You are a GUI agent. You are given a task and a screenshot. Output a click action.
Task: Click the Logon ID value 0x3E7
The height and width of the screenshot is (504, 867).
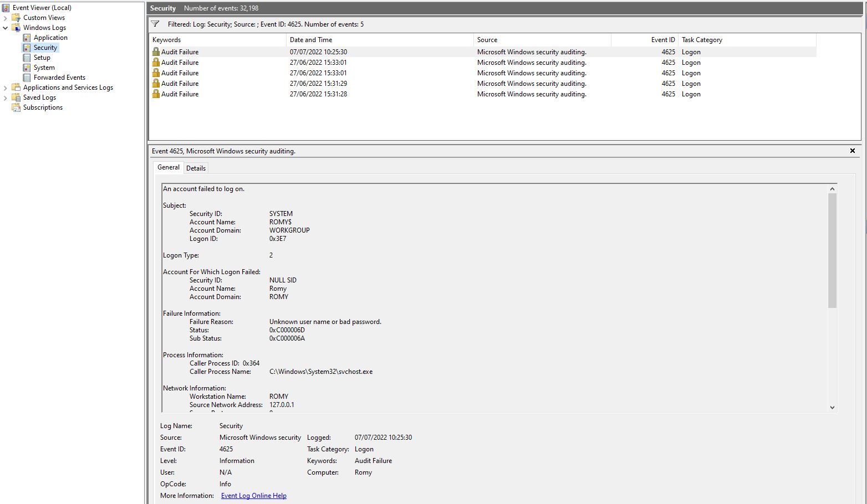pos(278,239)
